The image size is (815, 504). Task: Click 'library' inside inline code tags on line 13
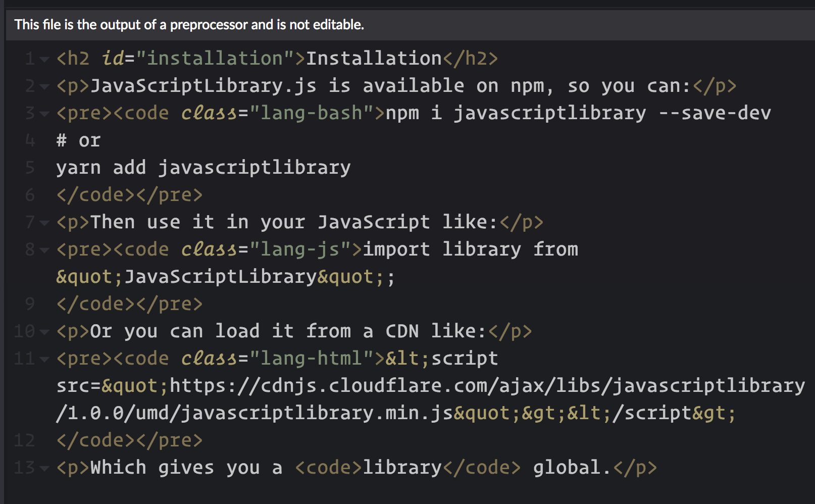coord(402,468)
